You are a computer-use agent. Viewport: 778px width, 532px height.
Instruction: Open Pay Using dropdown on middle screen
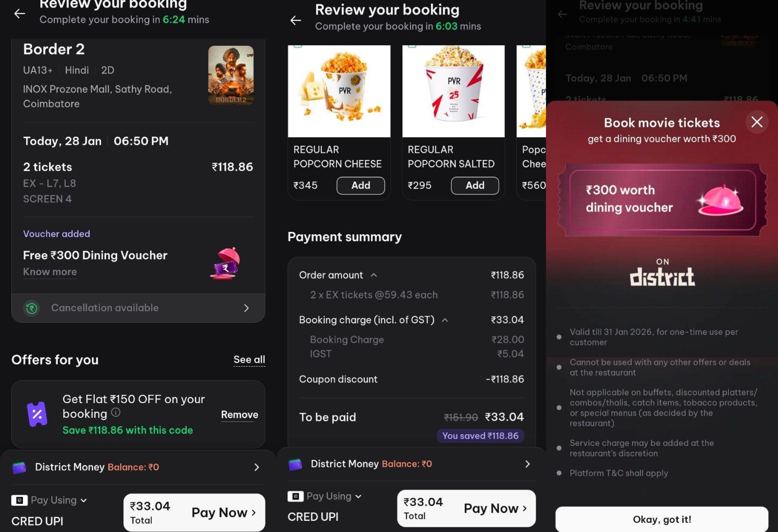click(x=325, y=497)
